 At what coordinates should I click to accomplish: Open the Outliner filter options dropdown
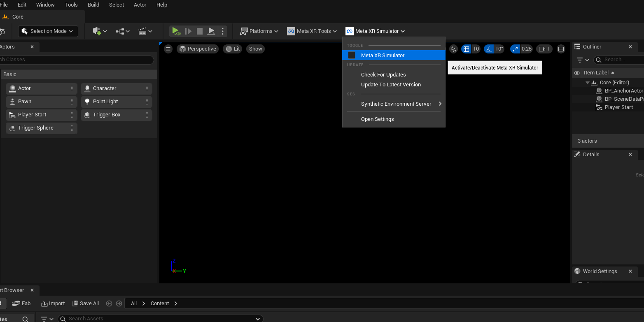click(583, 60)
